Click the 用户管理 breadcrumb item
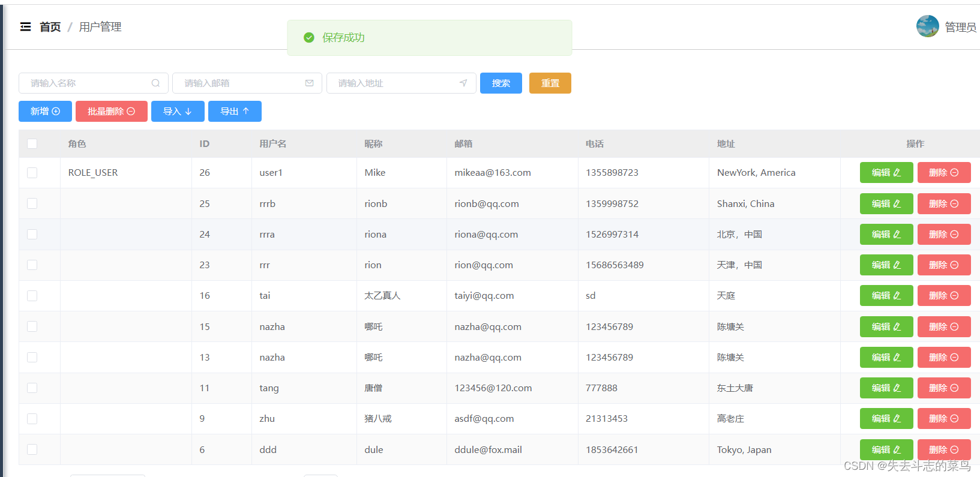Viewport: 980px width, 477px height. (100, 27)
